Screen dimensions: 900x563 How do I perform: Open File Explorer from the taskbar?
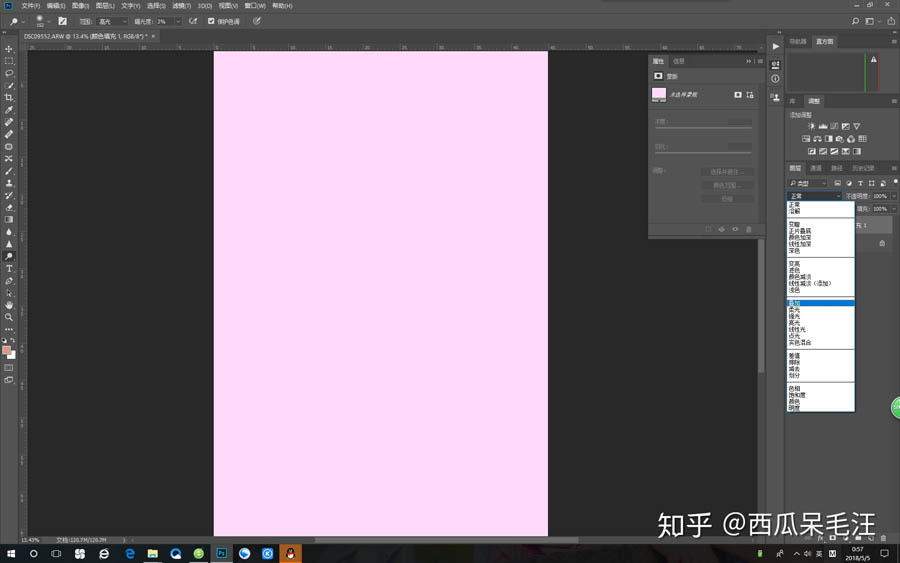(152, 553)
